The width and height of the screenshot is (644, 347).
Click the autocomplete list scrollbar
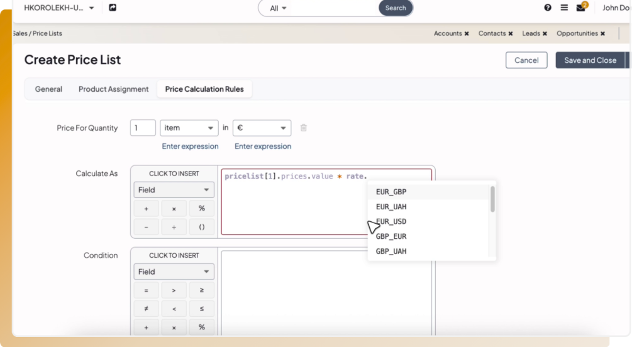492,199
